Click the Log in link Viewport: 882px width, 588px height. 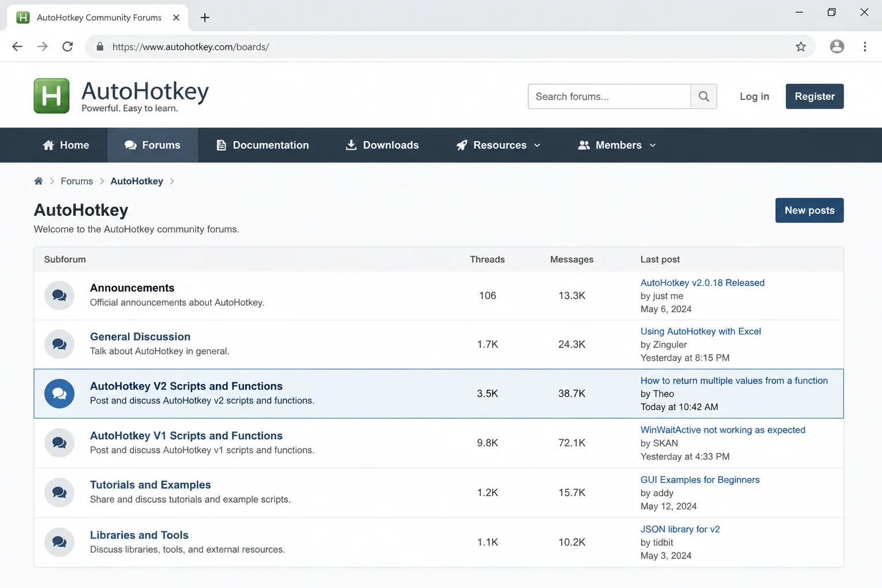pyautogui.click(x=754, y=96)
